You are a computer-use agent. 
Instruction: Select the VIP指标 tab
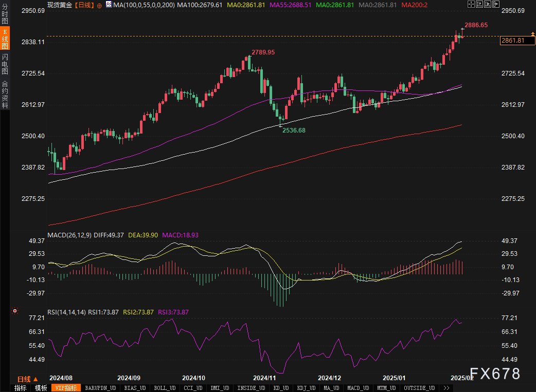pyautogui.click(x=66, y=388)
